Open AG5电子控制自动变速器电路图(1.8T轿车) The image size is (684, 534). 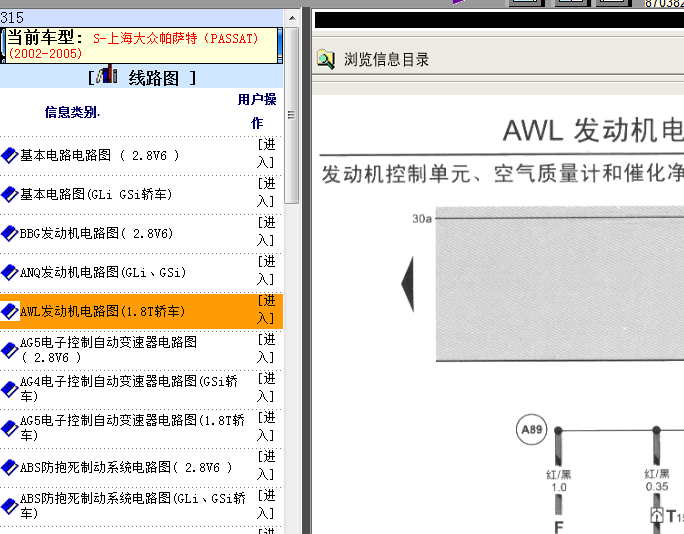pyautogui.click(x=132, y=428)
